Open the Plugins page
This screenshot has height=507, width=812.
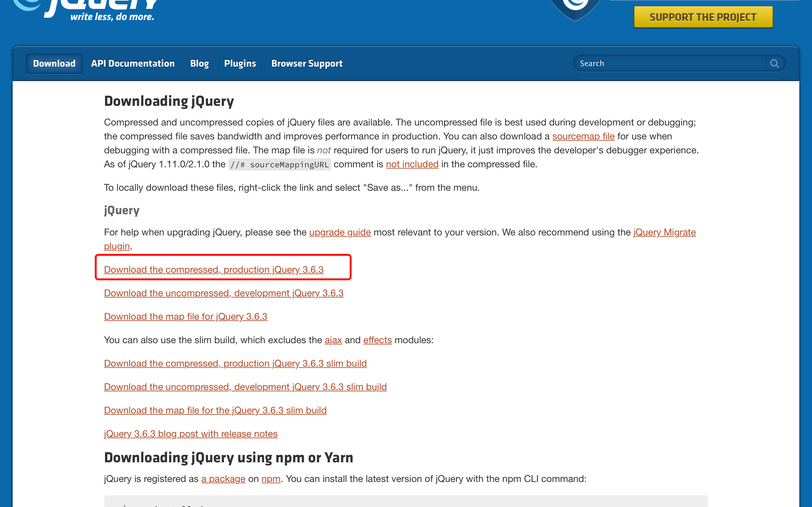(240, 63)
